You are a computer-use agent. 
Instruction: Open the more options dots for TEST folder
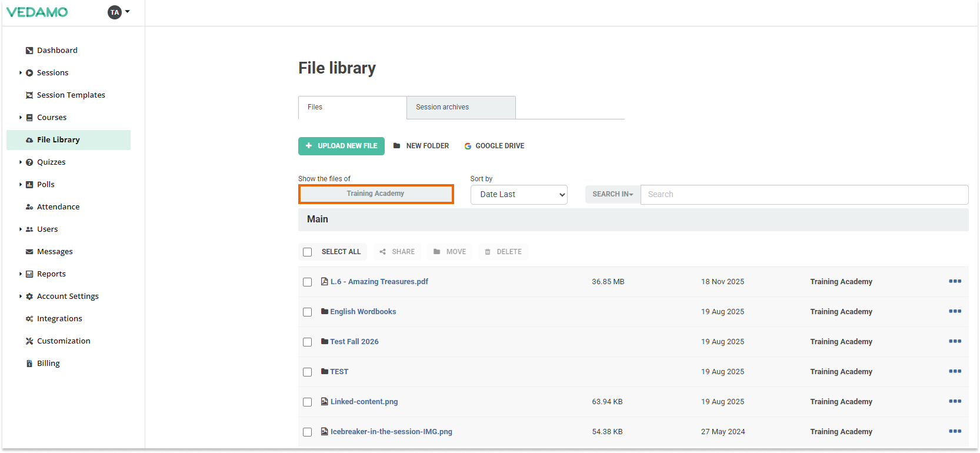(x=955, y=371)
